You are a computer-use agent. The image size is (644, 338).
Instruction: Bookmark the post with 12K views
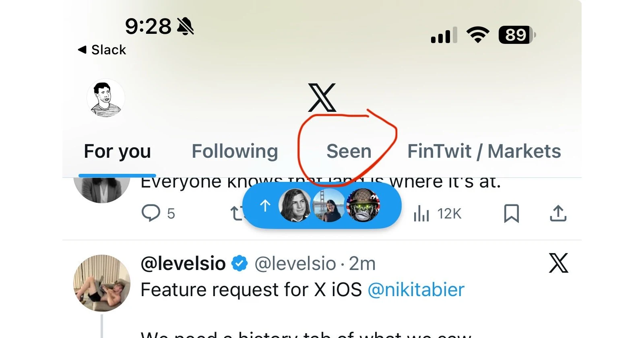point(511,213)
